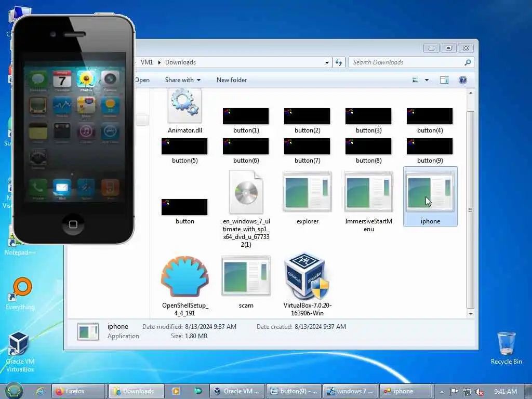
Task: Click the media player taskbar icon
Action: click(x=176, y=391)
